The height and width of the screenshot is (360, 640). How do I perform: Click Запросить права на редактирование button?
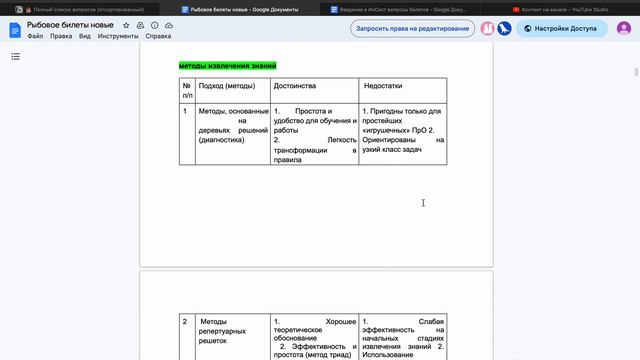pos(413,29)
